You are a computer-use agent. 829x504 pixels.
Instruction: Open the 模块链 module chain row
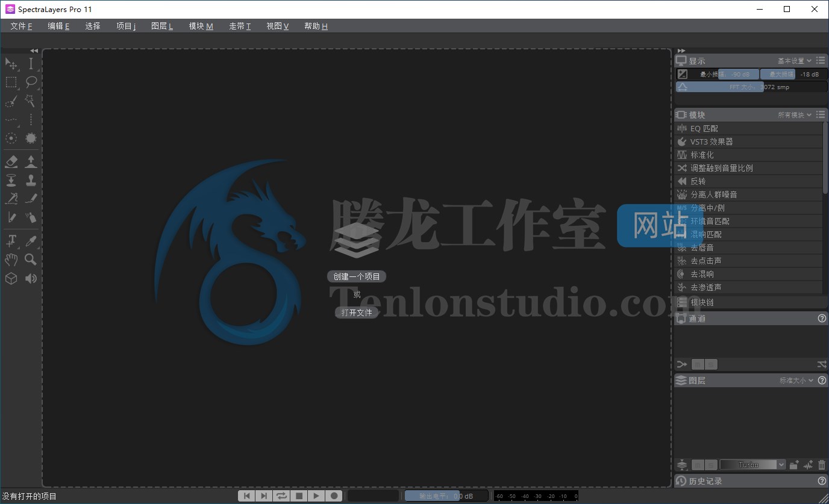[x=751, y=302]
